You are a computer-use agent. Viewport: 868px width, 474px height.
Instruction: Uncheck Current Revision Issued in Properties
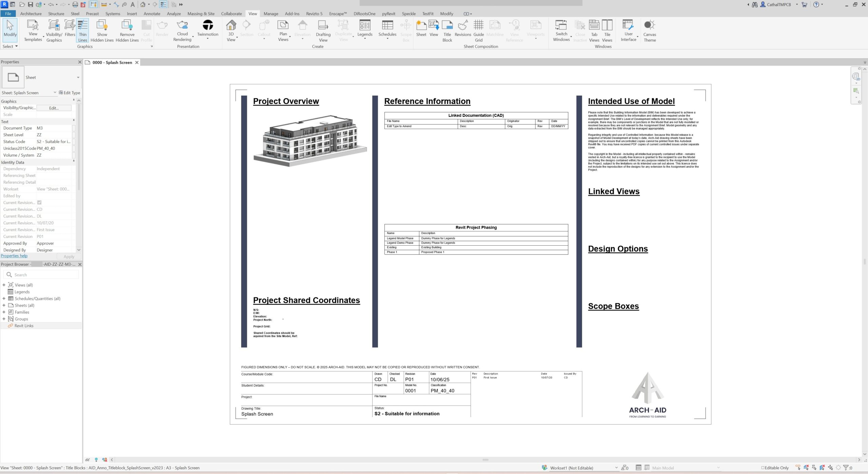tap(39, 202)
